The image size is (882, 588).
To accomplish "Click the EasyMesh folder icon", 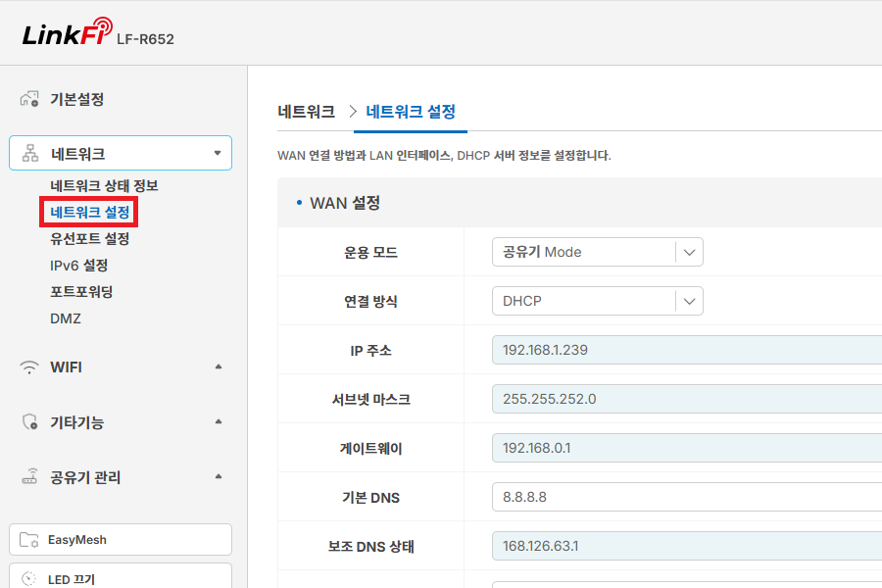I will (28, 540).
